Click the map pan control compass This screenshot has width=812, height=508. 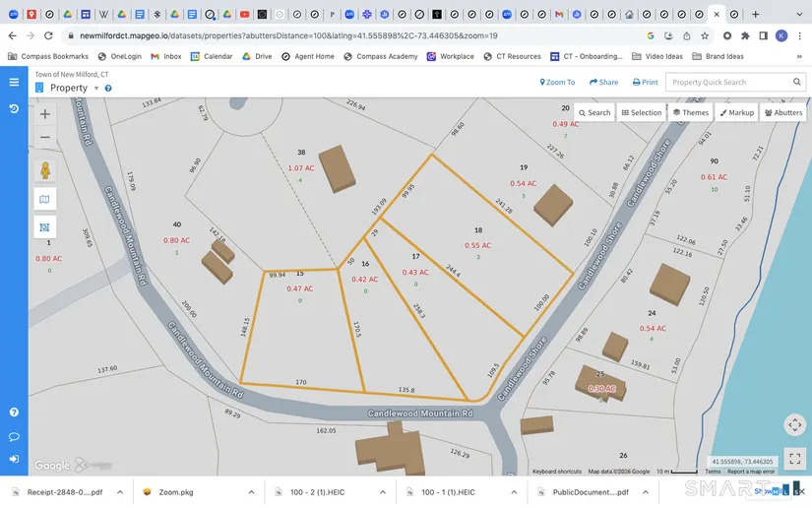click(x=794, y=424)
